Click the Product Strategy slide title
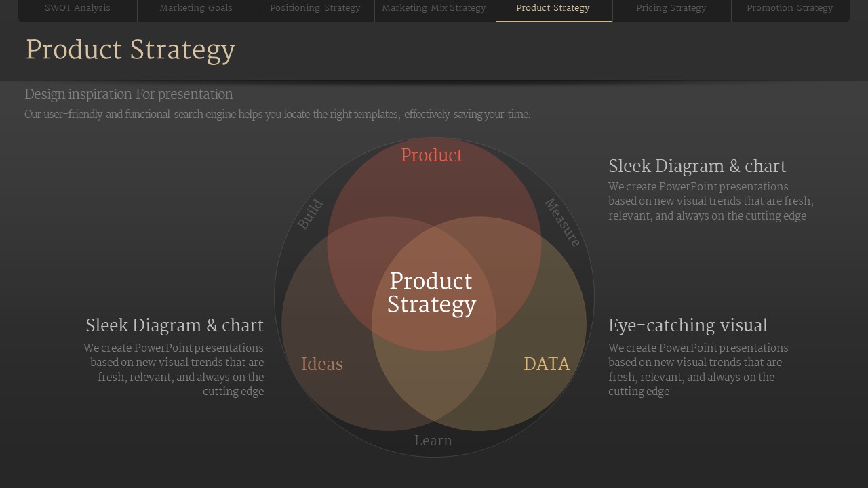 (x=130, y=50)
